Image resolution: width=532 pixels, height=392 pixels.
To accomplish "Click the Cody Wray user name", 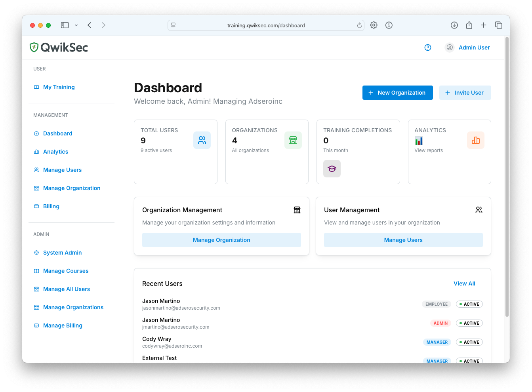I will (157, 339).
